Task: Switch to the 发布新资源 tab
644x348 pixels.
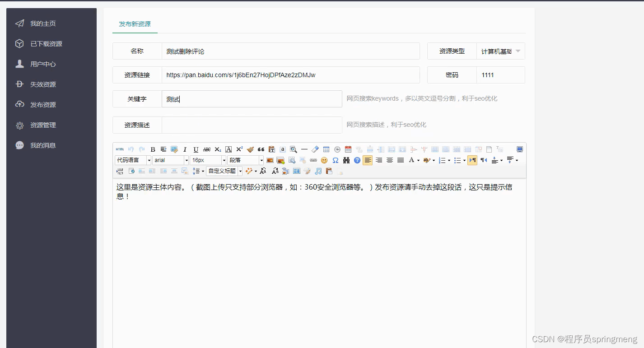Action: [135, 24]
